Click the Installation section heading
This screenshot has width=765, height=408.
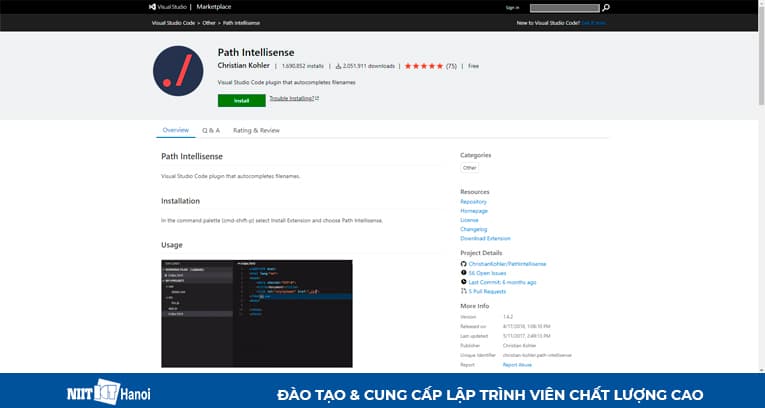coord(181,201)
